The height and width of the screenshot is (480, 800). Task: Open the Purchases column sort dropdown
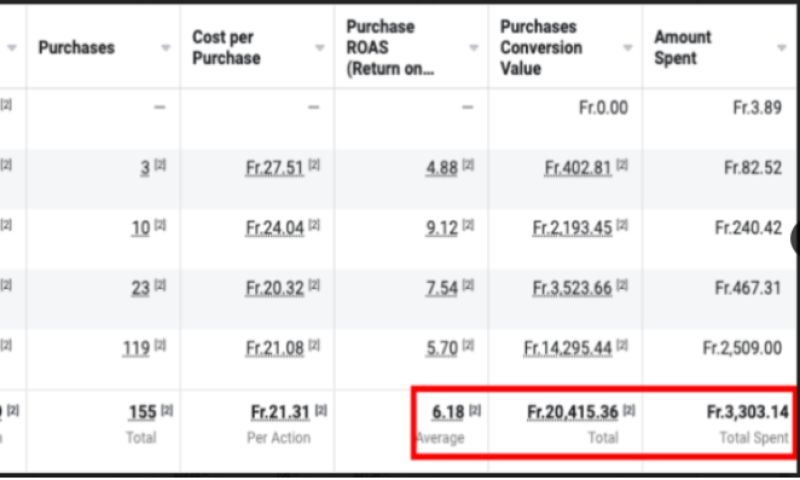tap(166, 48)
